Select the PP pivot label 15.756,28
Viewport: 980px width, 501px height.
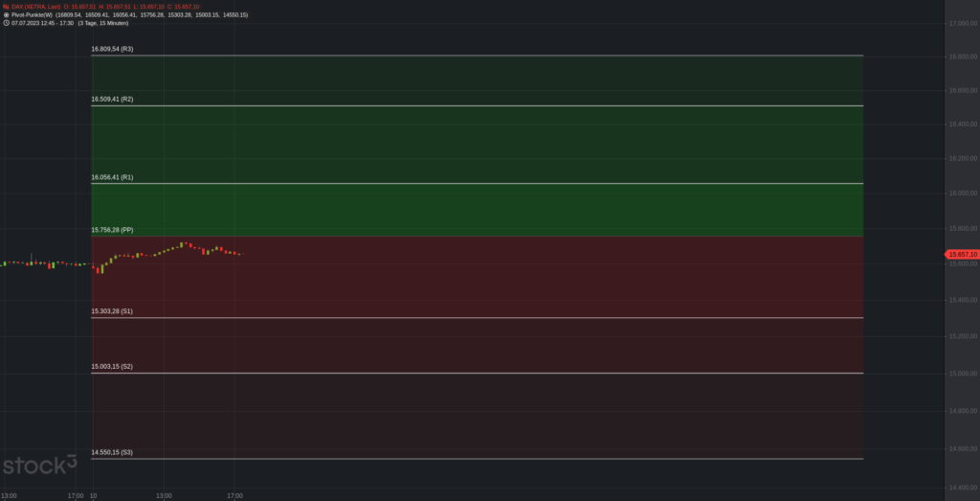pos(112,230)
